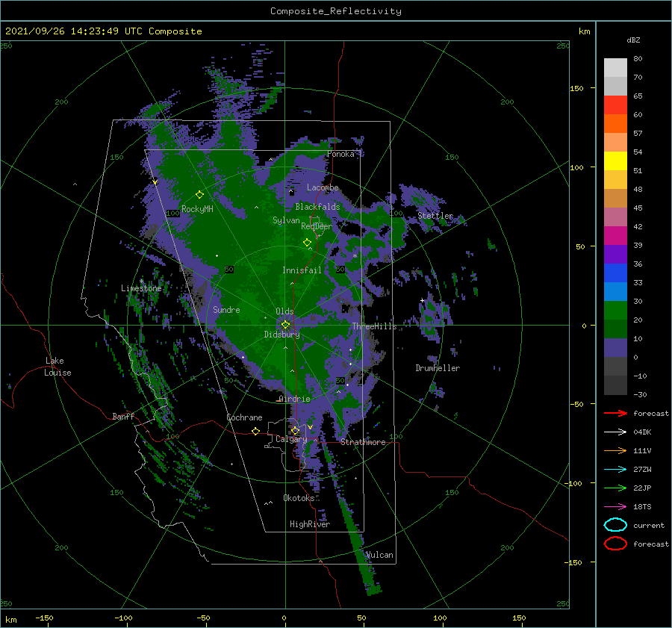Click the yellow diamond marker near Red Deer
Viewport: 672px width, 628px height.
coord(307,243)
